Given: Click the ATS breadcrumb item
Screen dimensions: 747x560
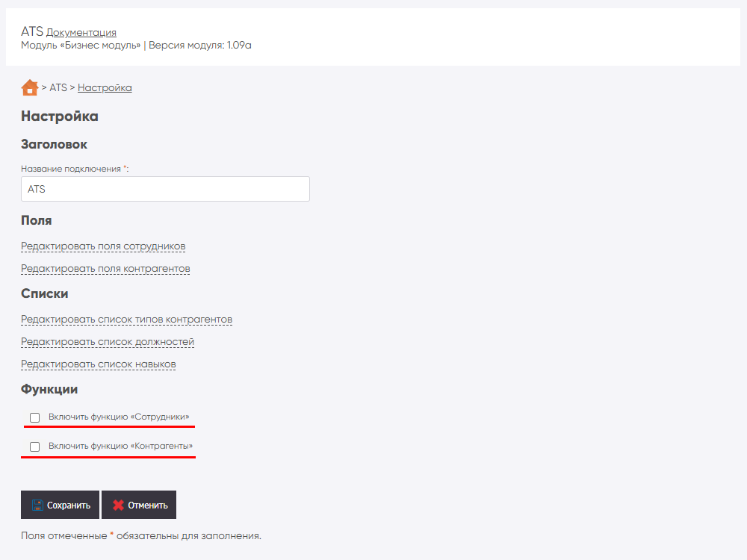Looking at the screenshot, I should pos(58,87).
